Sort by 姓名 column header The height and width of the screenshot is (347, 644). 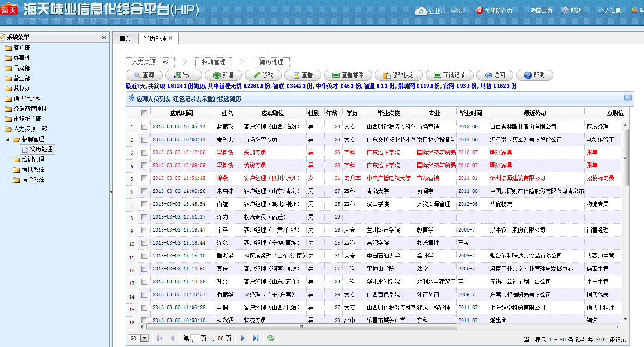(228, 113)
